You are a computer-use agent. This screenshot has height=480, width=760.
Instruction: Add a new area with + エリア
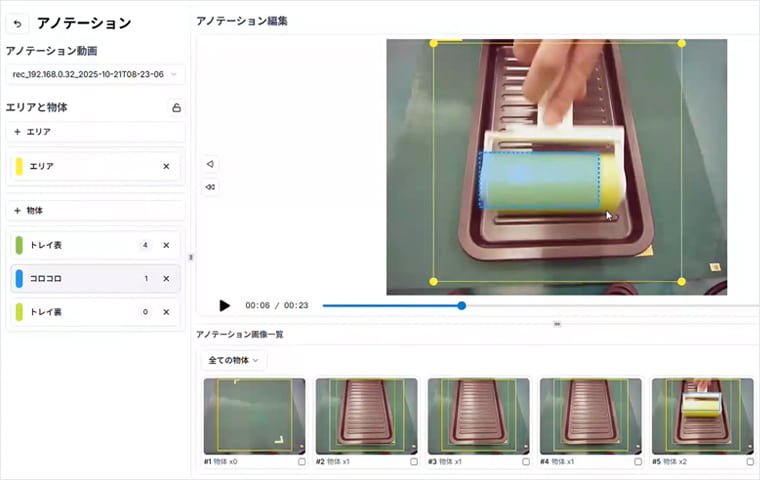point(95,132)
